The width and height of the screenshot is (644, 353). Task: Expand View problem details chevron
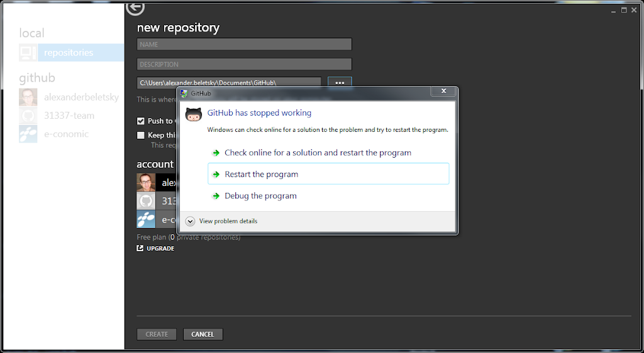tap(190, 221)
